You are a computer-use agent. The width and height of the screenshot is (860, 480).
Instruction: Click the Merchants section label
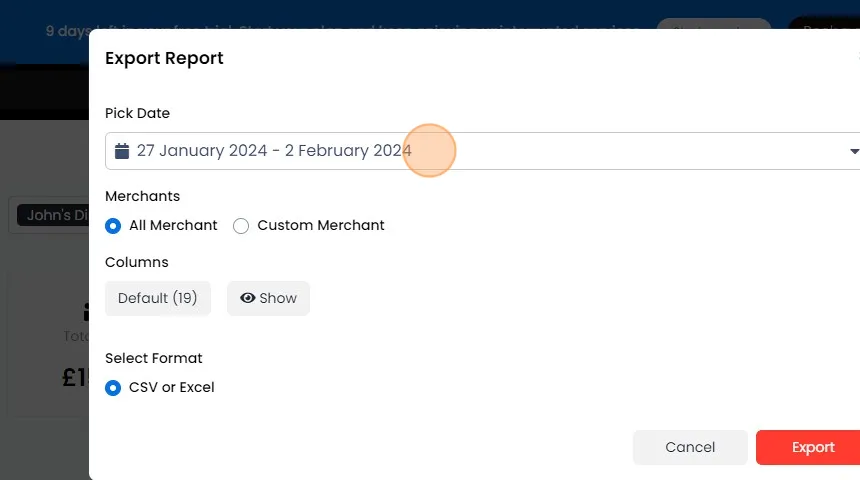(x=142, y=196)
